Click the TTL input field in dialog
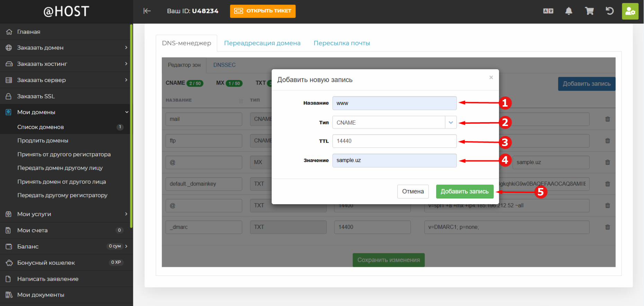Screen dimensions: 644x306 [395, 141]
